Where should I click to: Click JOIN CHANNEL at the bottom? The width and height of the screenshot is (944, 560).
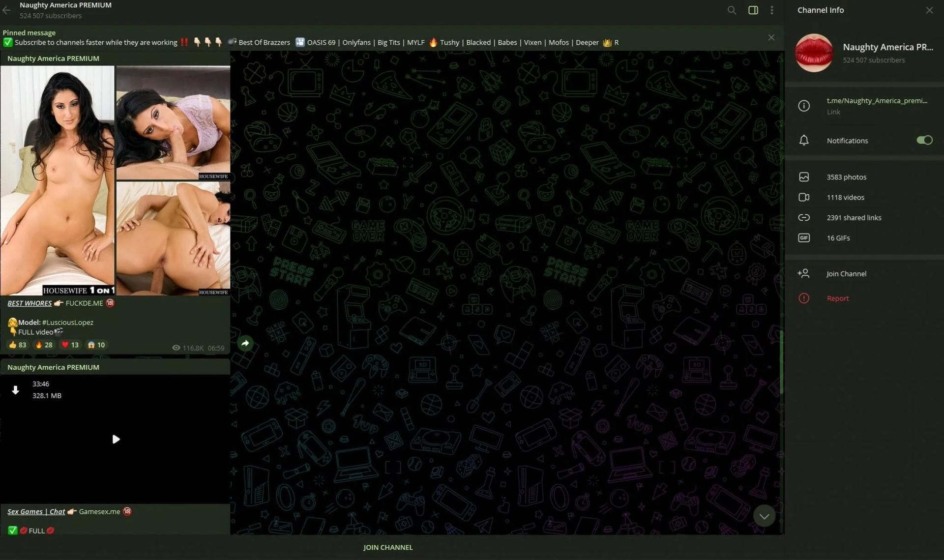coord(388,547)
